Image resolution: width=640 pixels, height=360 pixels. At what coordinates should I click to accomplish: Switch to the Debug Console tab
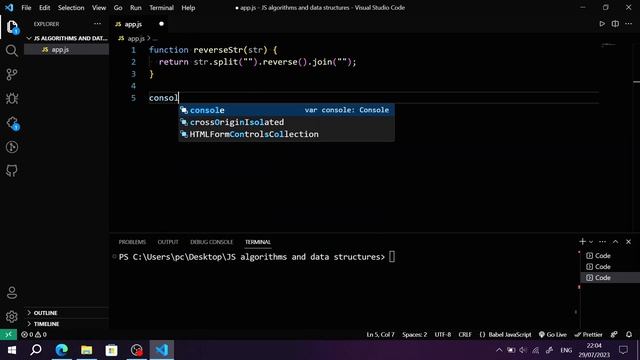point(211,242)
